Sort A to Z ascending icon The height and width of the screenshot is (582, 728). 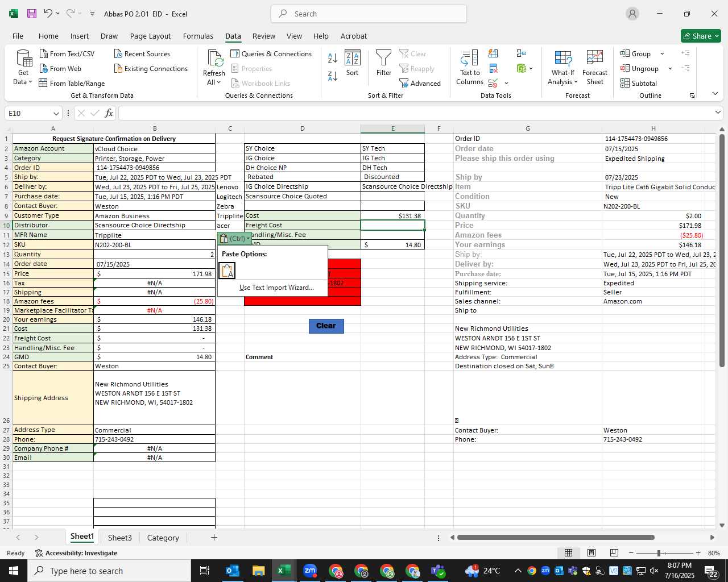coord(333,57)
